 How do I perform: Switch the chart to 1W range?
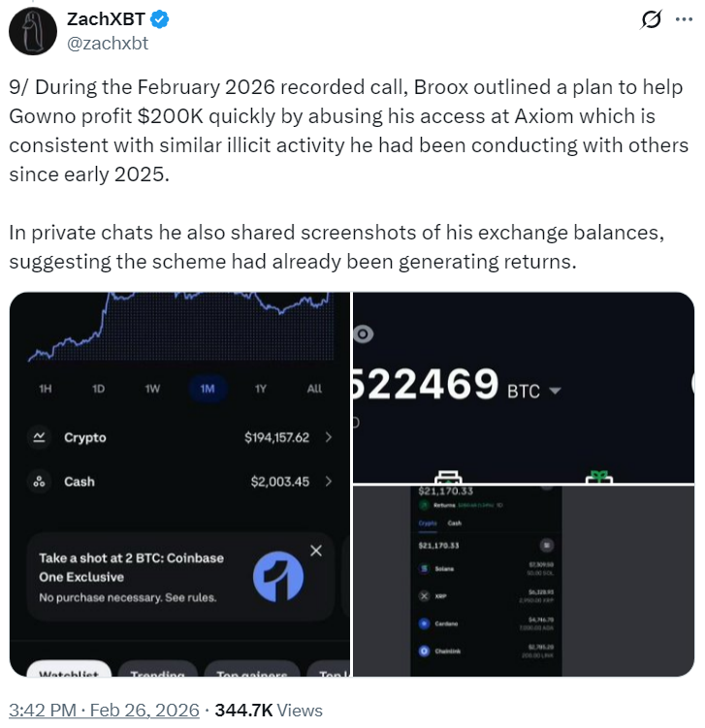(152, 389)
